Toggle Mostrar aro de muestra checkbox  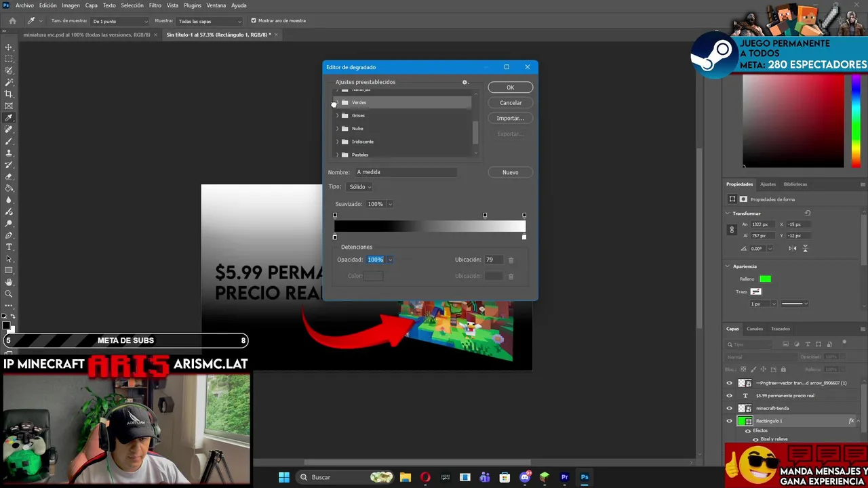(254, 20)
